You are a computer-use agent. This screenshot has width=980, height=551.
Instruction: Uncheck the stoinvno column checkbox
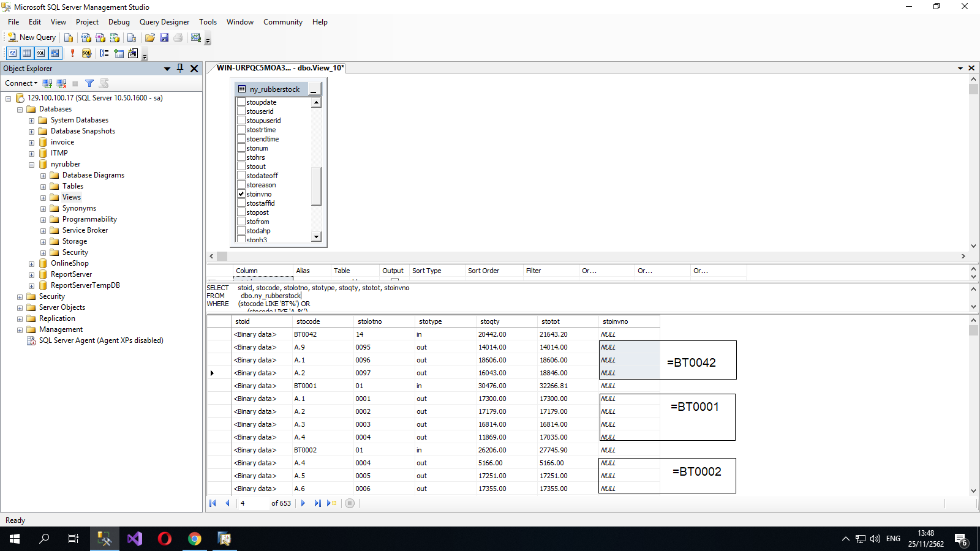(x=241, y=194)
